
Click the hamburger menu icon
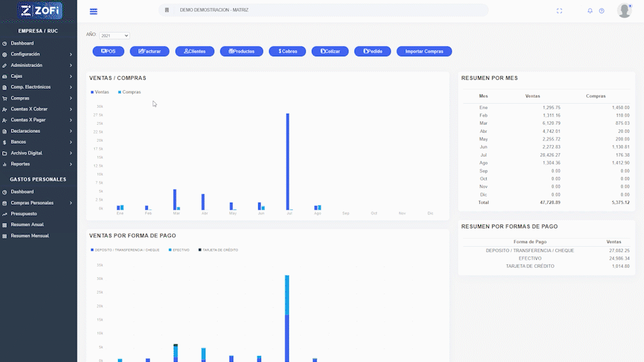pos(94,11)
